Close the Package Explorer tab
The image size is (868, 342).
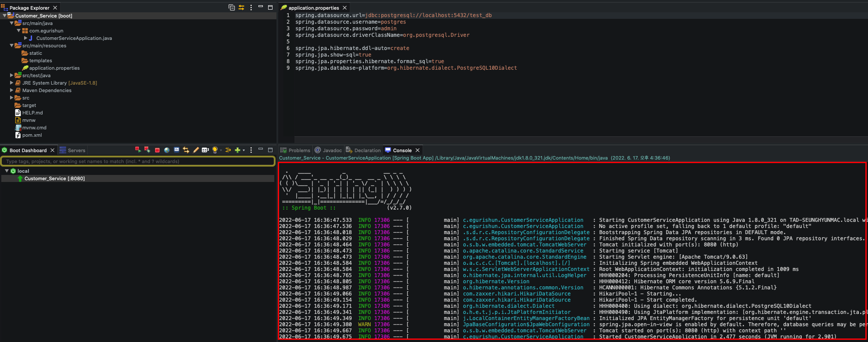click(55, 8)
